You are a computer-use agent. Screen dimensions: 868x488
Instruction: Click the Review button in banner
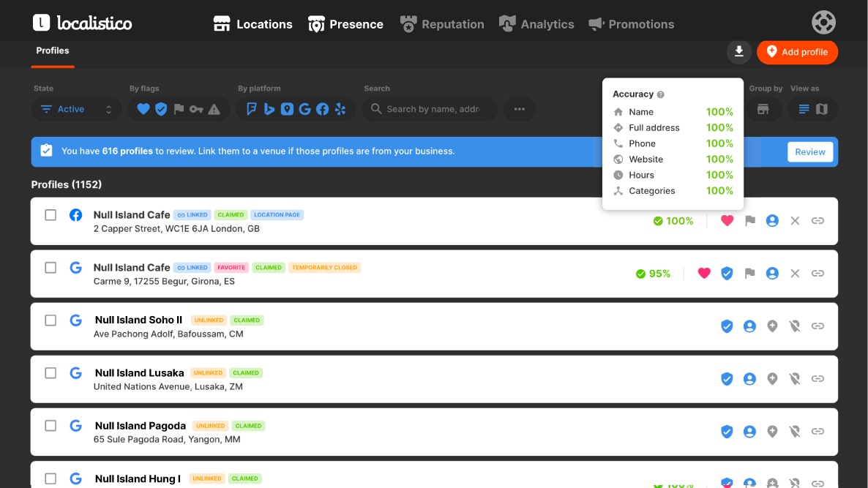[810, 151]
